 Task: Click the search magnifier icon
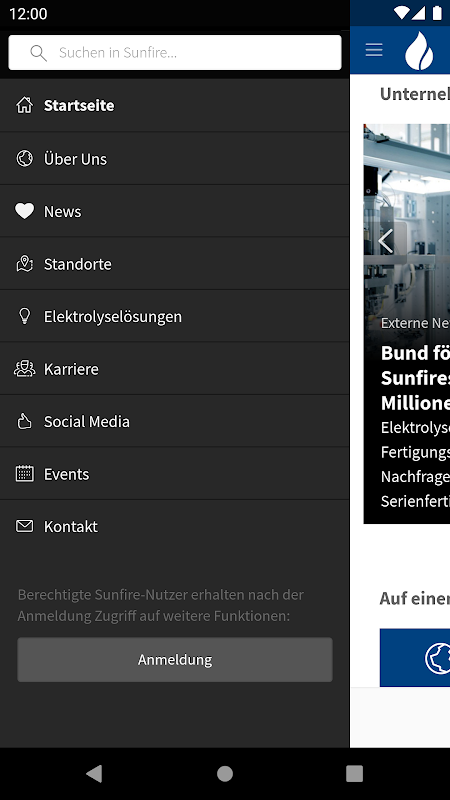click(x=38, y=53)
